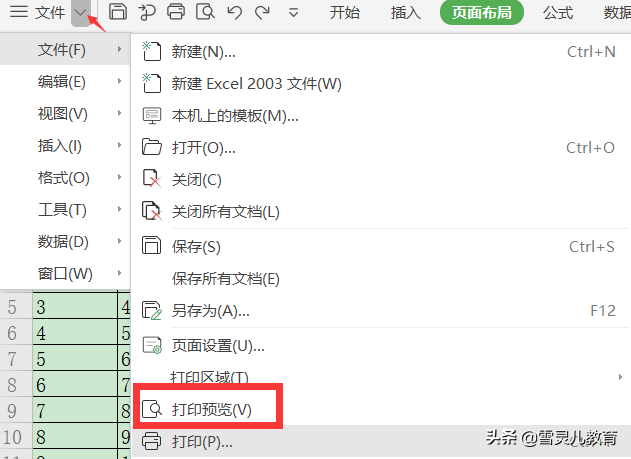Image resolution: width=631 pixels, height=459 pixels.
Task: Click the cell containing 5 in row 7
Action: 75,359
